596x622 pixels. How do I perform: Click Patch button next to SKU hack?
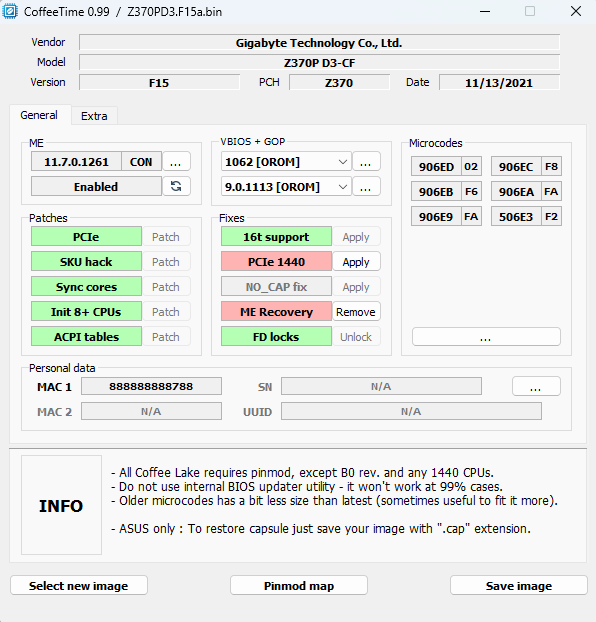(x=166, y=262)
